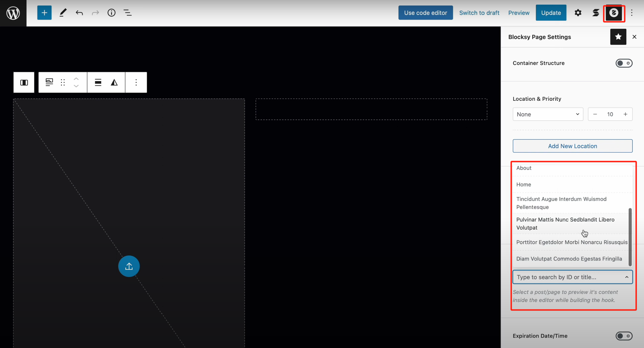The width and height of the screenshot is (644, 348).
Task: Collapse the search suggestions with the chevron
Action: click(626, 277)
